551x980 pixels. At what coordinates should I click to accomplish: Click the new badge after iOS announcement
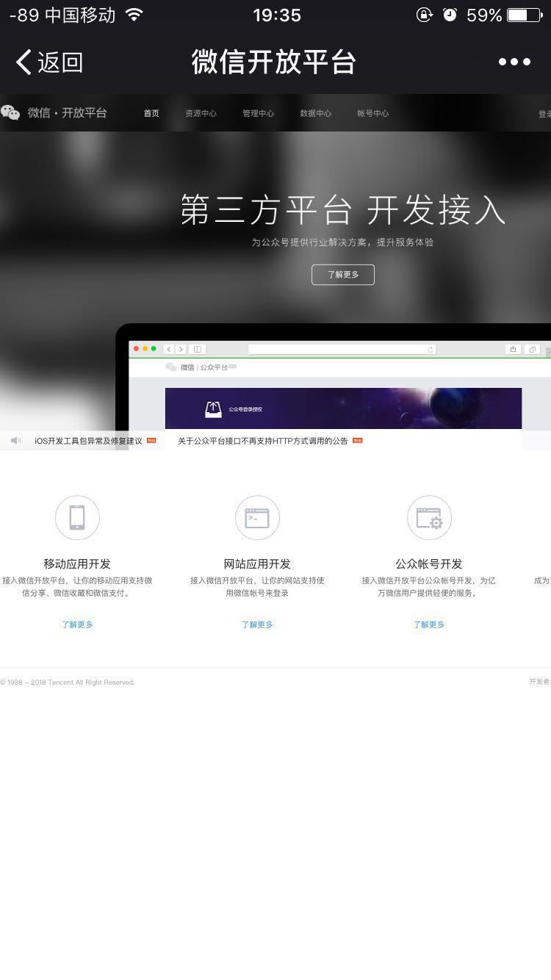[151, 441]
